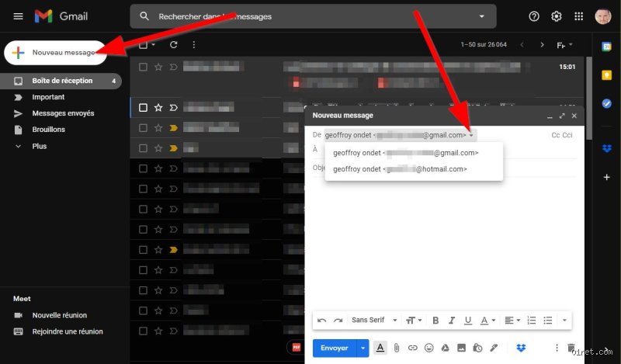Open the align options dropdown
The image size is (621, 364).
pyautogui.click(x=512, y=320)
